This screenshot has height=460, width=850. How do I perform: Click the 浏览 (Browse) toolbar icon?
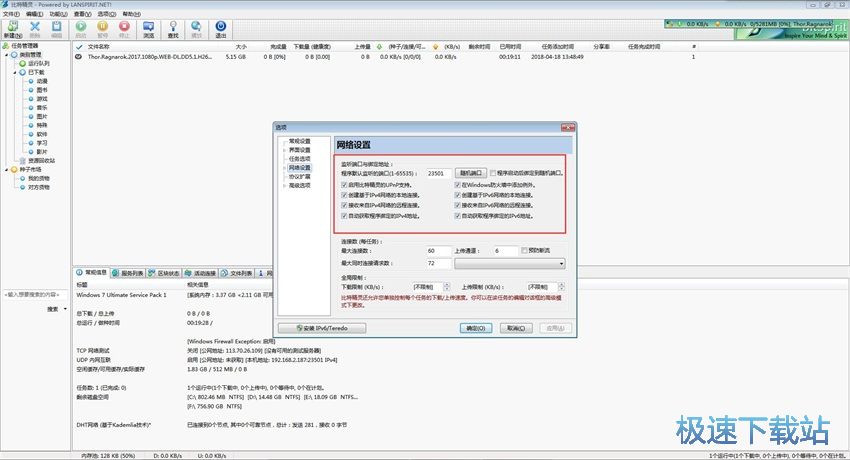(149, 26)
